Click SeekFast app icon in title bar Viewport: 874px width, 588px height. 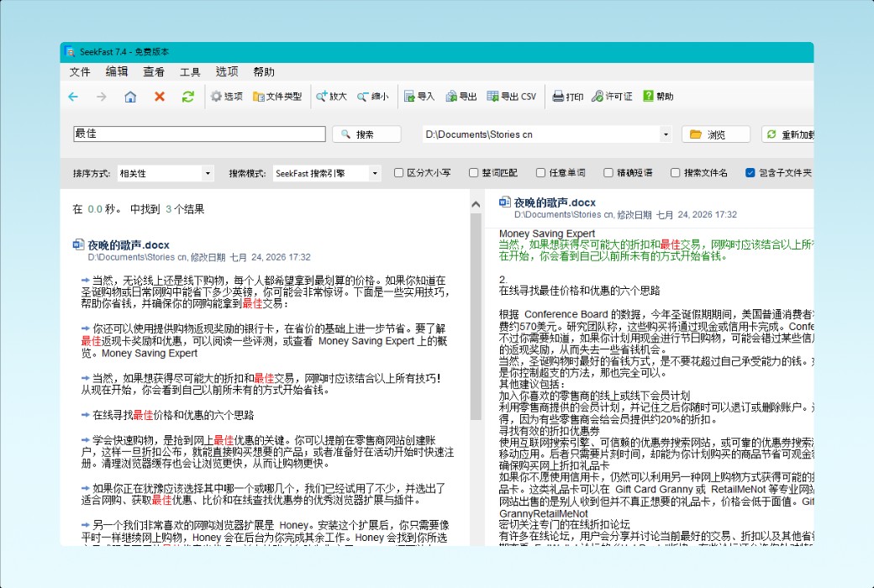click(x=70, y=52)
